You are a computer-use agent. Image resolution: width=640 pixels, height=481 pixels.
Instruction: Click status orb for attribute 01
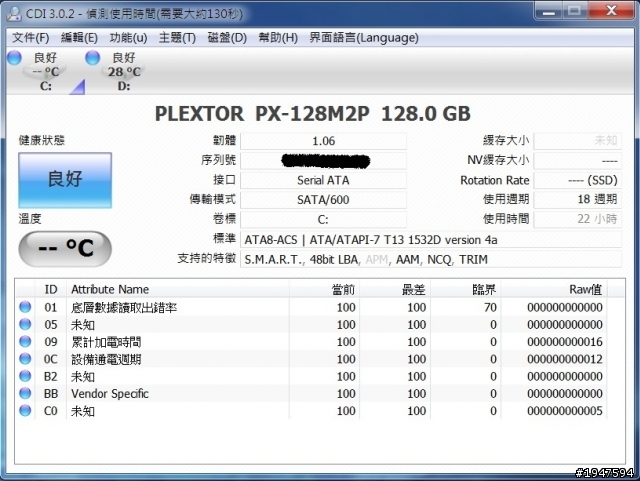[25, 307]
